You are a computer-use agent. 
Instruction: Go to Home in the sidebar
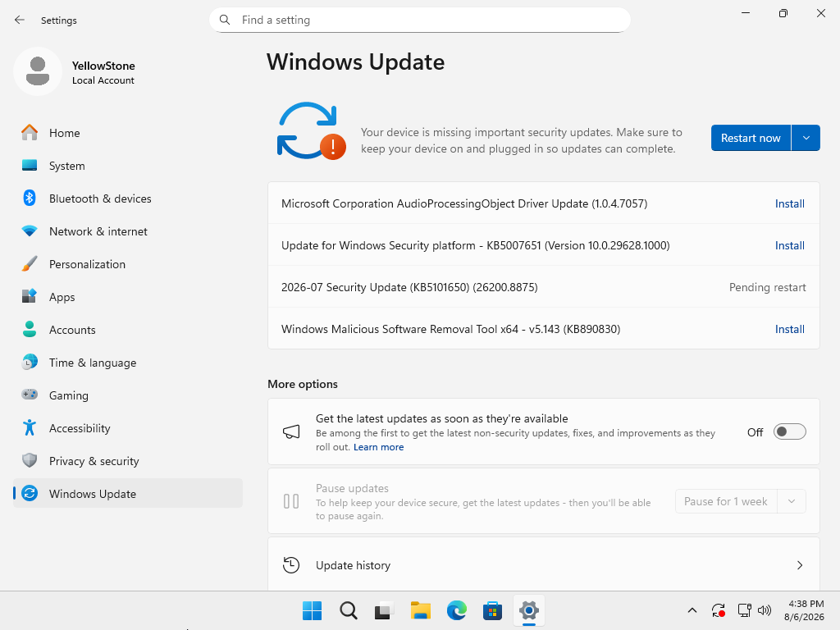pyautogui.click(x=128, y=133)
